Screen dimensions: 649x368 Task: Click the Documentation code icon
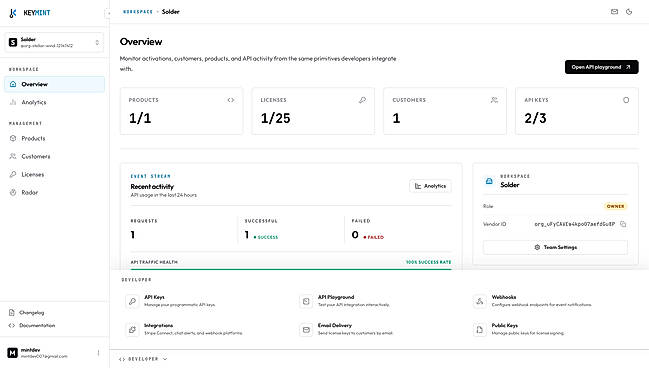click(x=12, y=325)
